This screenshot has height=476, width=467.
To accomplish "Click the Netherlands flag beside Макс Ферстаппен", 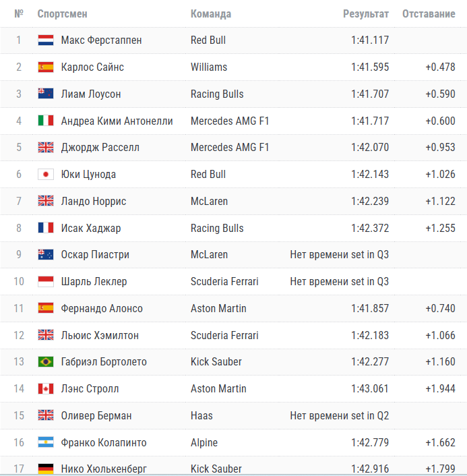I will click(46, 40).
